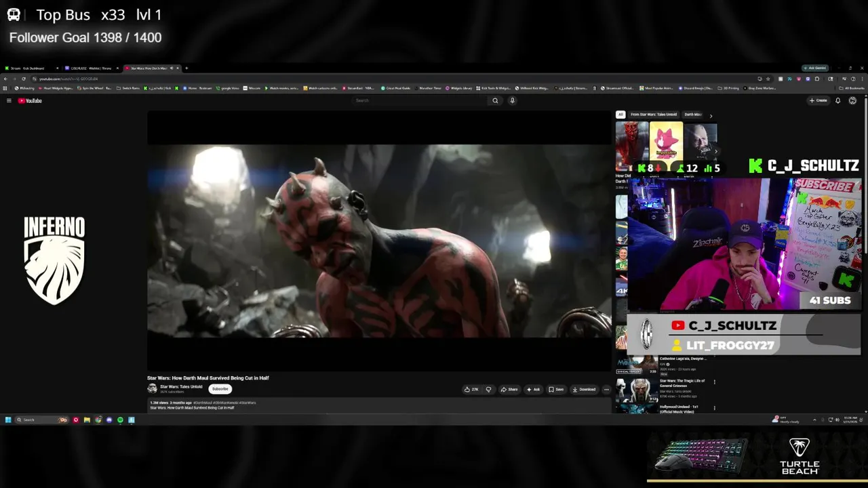Open the Widgets Library bookmark
Viewport: 868px width, 488px height.
pos(458,88)
